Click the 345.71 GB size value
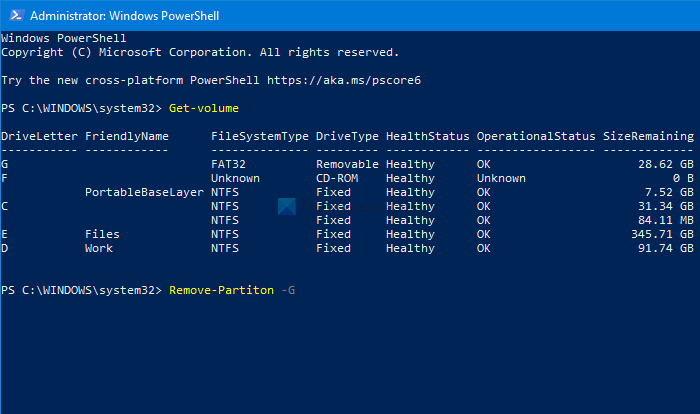700x414 pixels. [660, 234]
